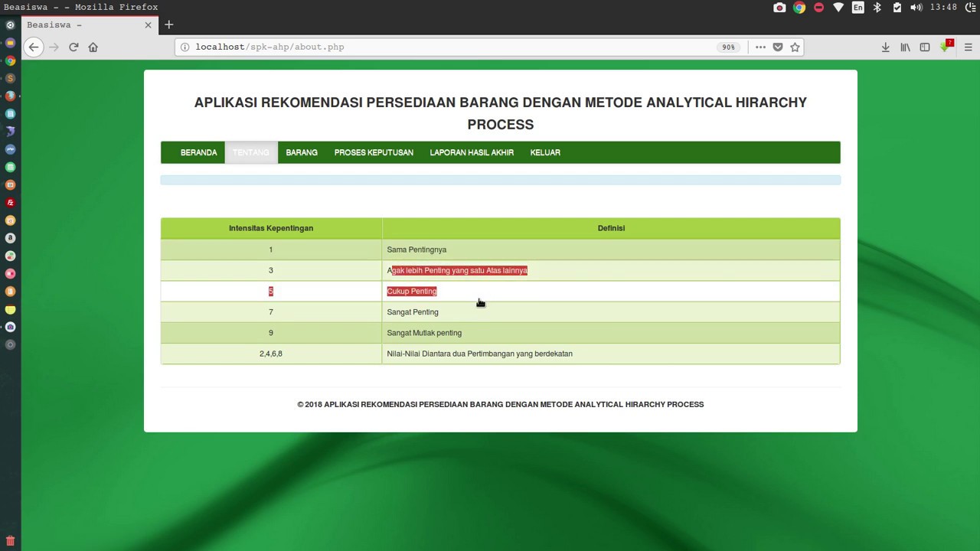This screenshot has width=980, height=551.
Task: Launch MySQL Workbench dolphin icon in dock
Action: click(10, 132)
